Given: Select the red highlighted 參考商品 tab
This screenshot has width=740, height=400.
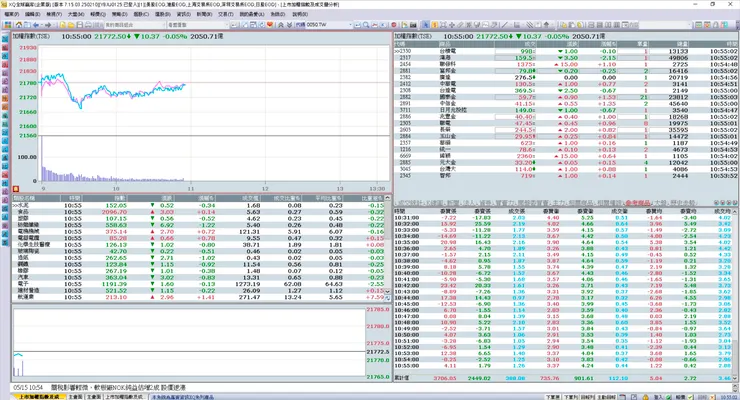Looking at the screenshot, I should tap(638, 203).
